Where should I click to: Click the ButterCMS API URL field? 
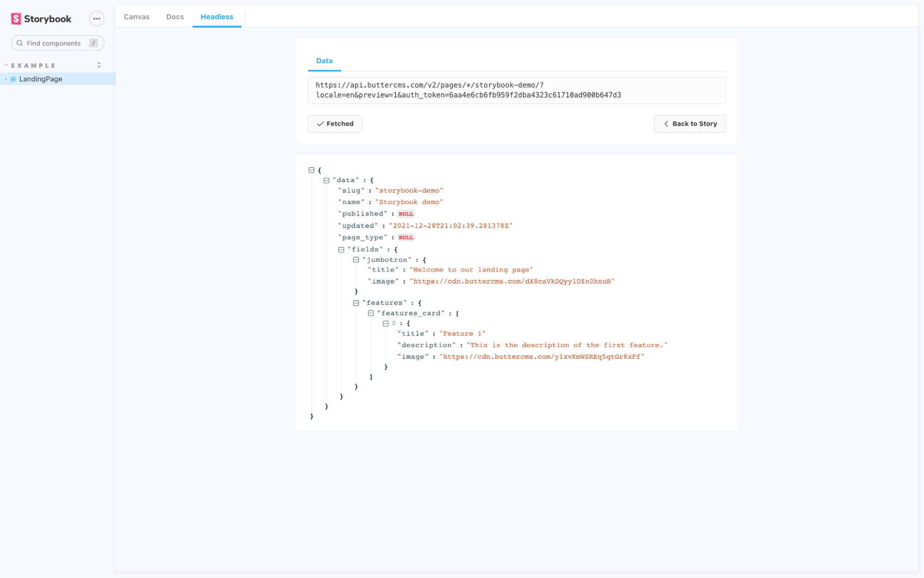[x=517, y=90]
